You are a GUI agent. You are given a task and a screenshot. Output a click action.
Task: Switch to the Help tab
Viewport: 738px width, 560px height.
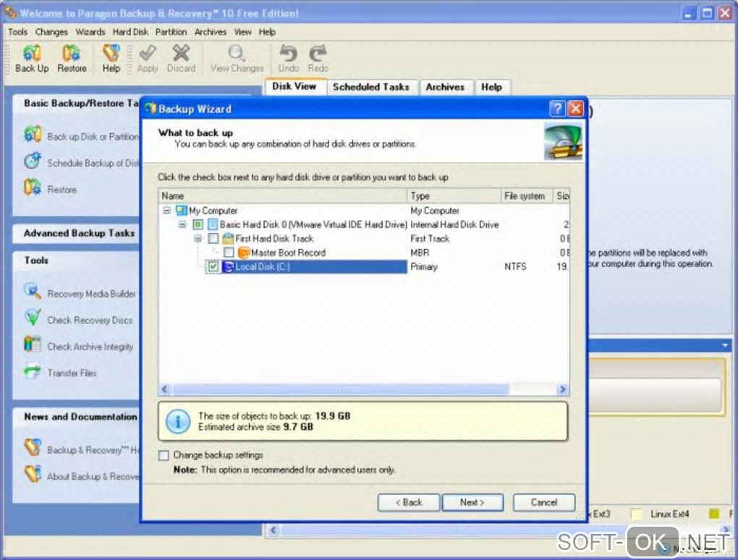(x=491, y=87)
